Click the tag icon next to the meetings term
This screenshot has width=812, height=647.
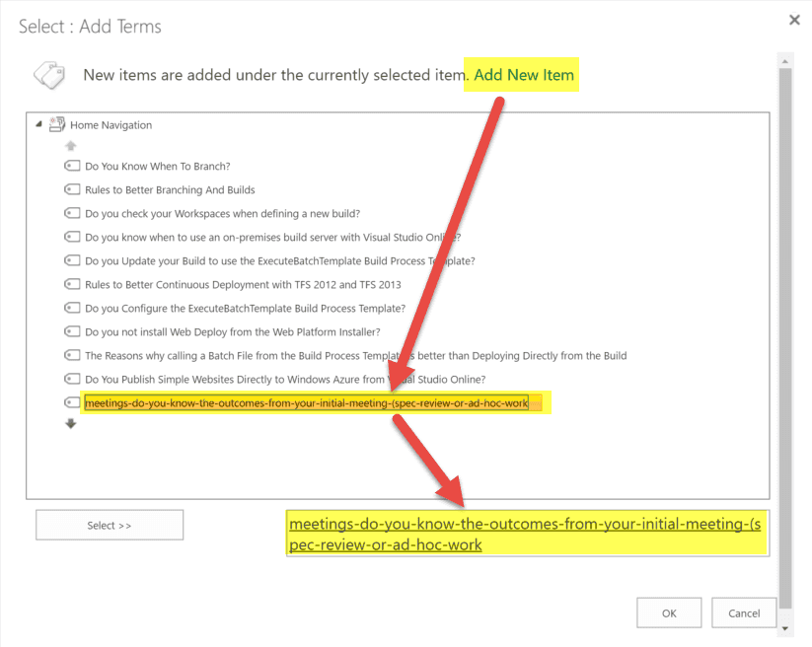72,402
